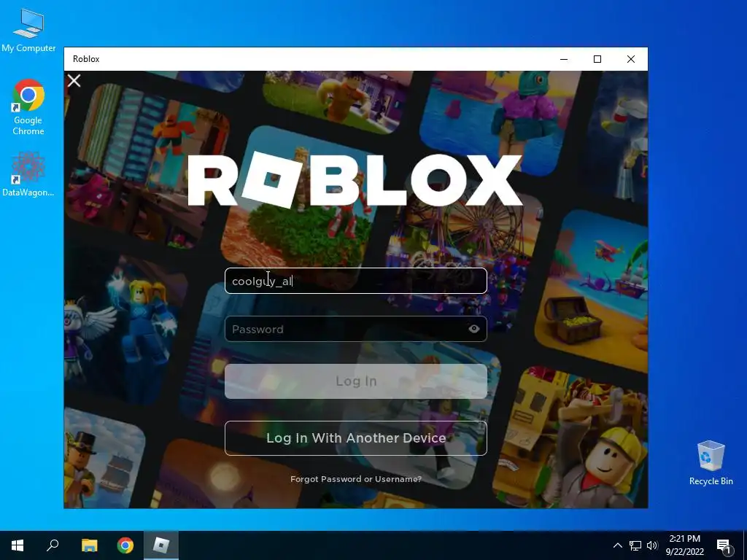Open Forgot Password or Username link
This screenshot has height=560, width=747.
tap(356, 479)
